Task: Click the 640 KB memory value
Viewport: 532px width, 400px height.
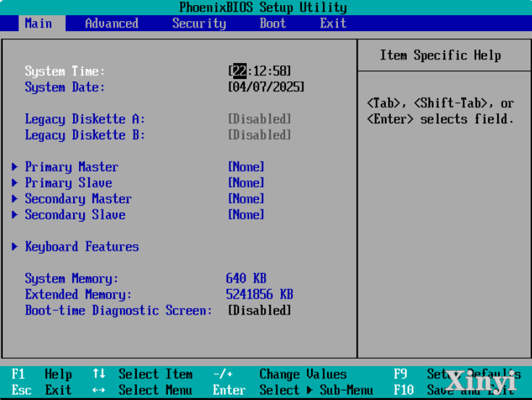Action: [x=246, y=278]
